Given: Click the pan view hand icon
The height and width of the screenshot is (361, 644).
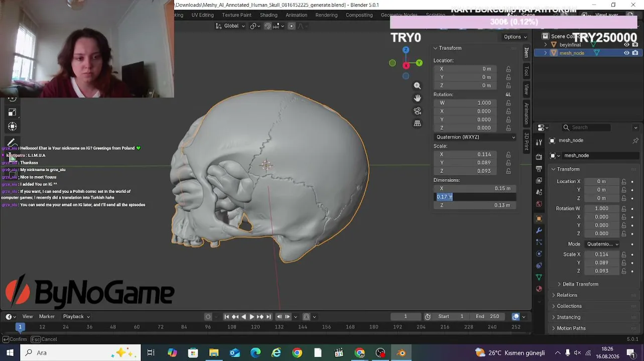Looking at the screenshot, I should pos(417,98).
